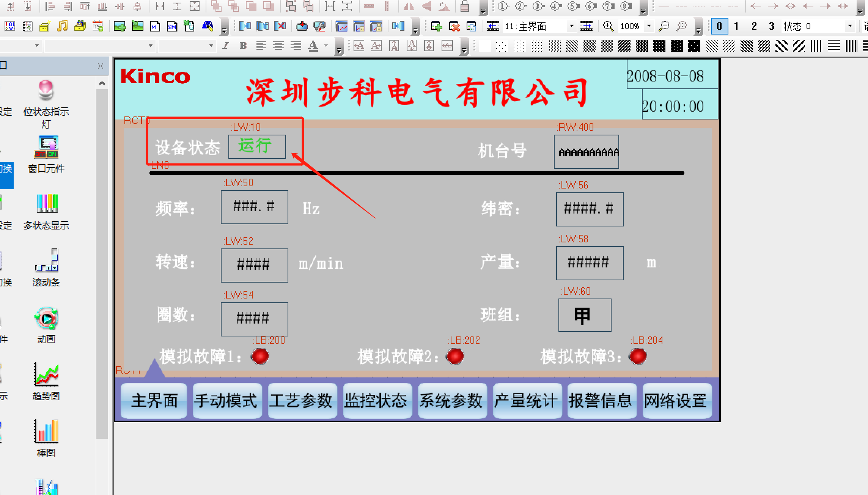Open the frame properties icon

(x=471, y=26)
